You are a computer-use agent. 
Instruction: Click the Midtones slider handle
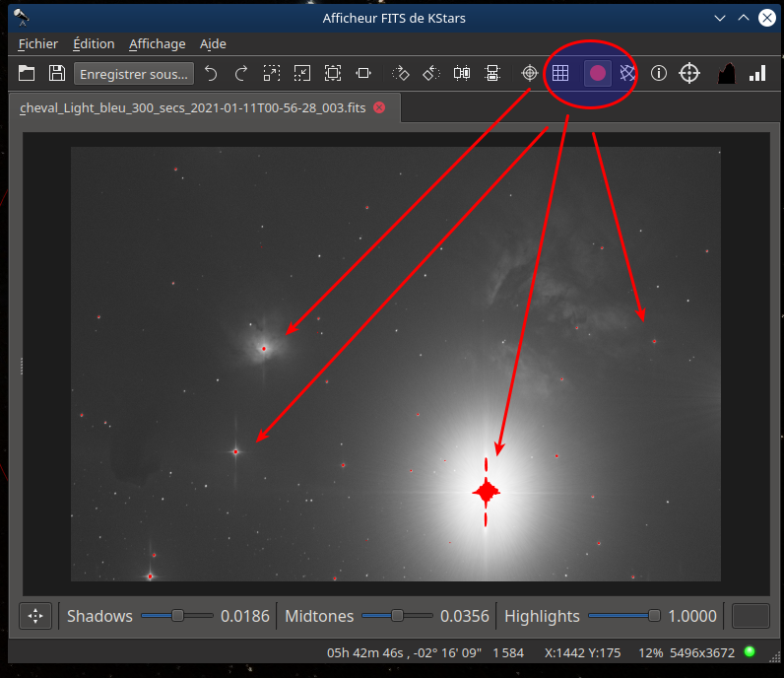397,616
